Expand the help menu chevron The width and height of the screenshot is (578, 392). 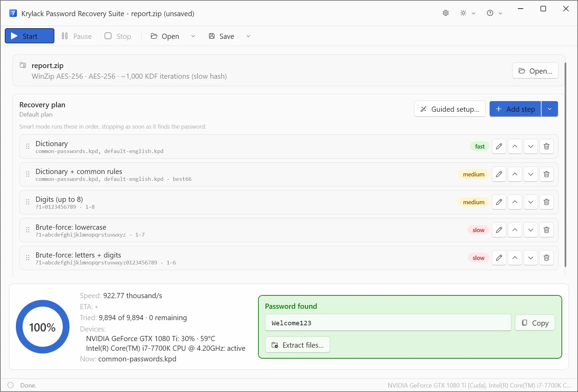pyautogui.click(x=500, y=13)
